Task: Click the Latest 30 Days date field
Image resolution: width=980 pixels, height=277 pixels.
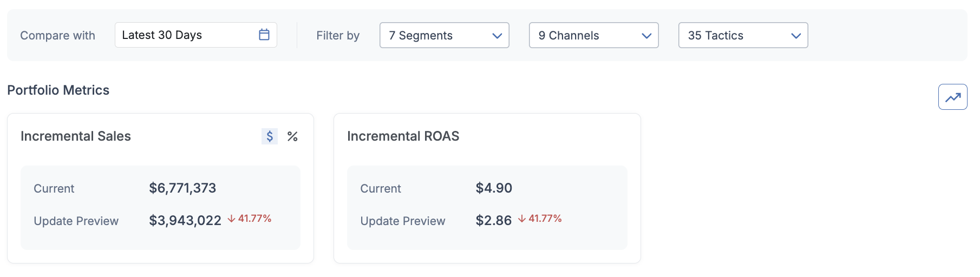Action: pos(195,35)
